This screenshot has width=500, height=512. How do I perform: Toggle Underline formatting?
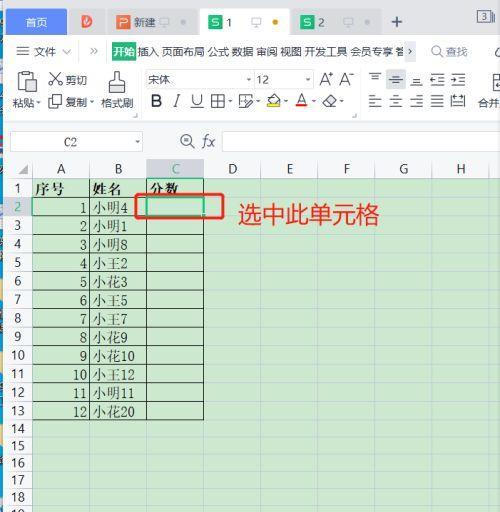(197, 101)
